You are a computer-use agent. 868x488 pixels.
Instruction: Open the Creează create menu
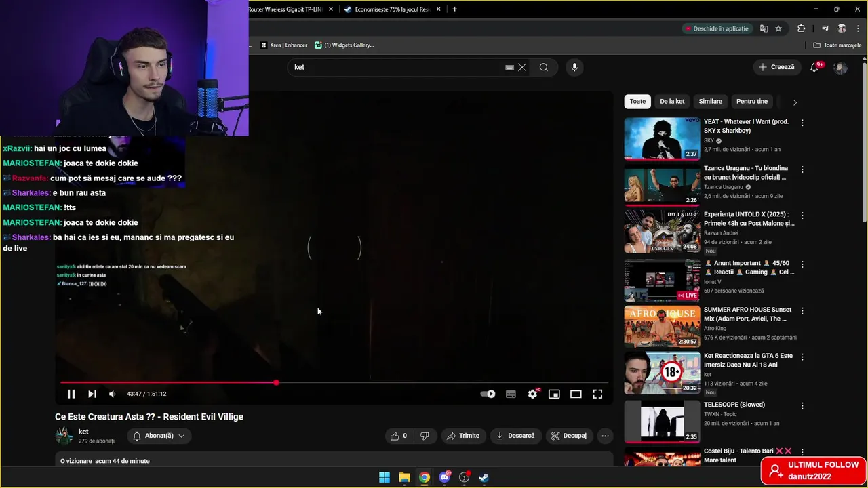(x=776, y=67)
